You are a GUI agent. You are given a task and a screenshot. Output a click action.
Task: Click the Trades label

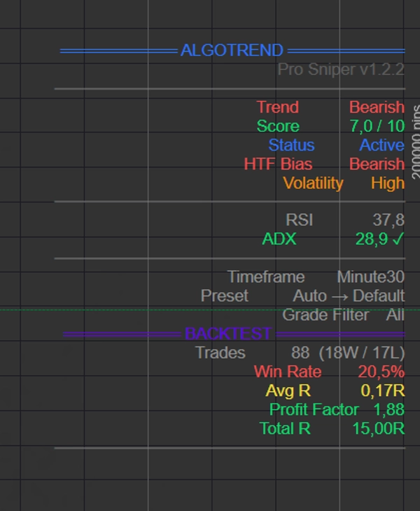coord(220,353)
